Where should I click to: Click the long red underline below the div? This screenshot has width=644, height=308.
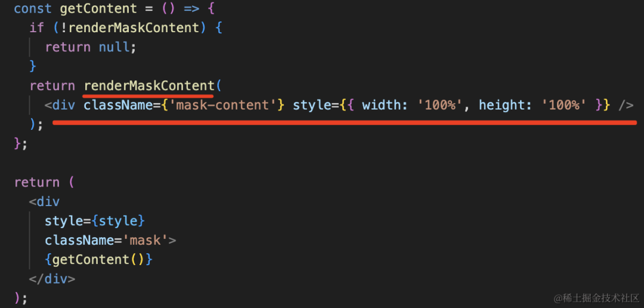pyautogui.click(x=344, y=123)
